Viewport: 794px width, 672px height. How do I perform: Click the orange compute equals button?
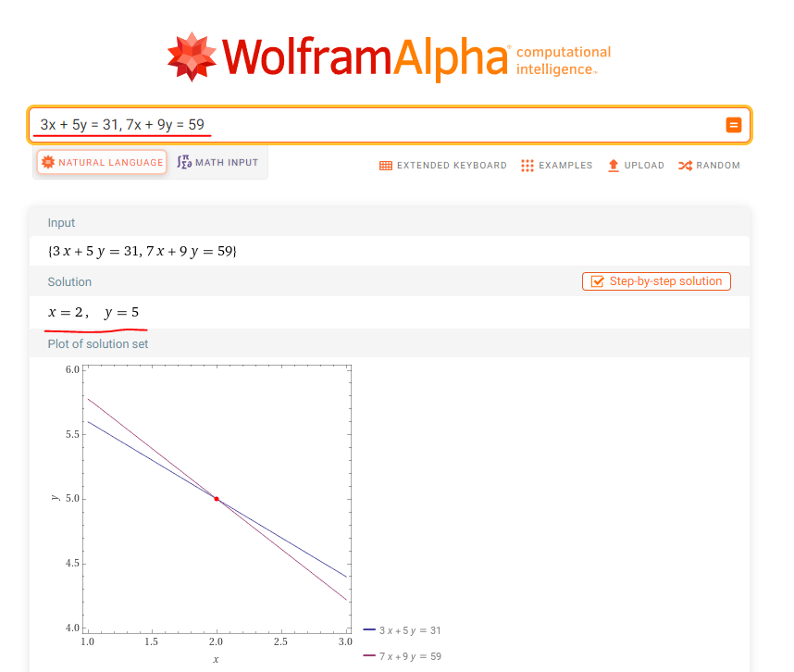(733, 125)
